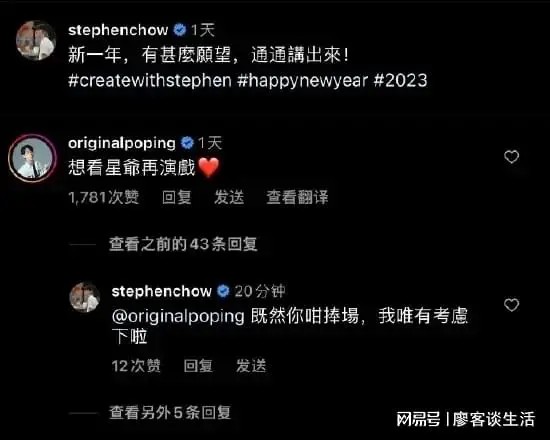Click verified badge next to the post author's stephenchow

(x=180, y=30)
